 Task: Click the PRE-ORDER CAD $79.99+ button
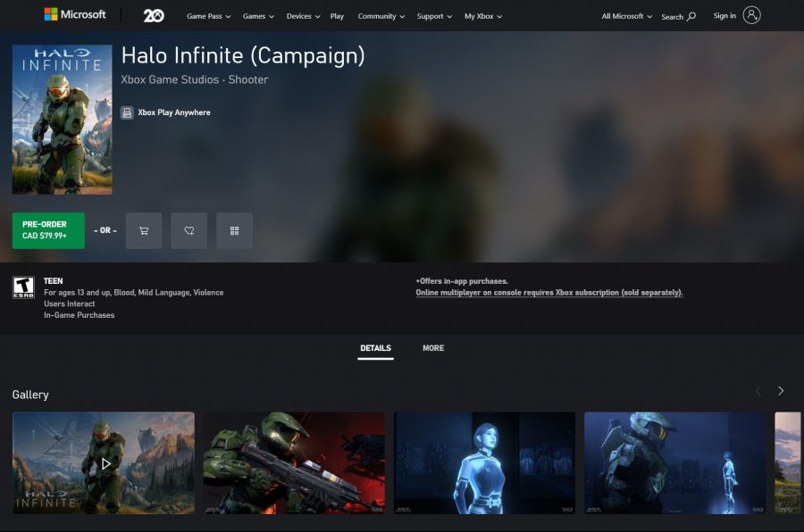click(x=48, y=230)
